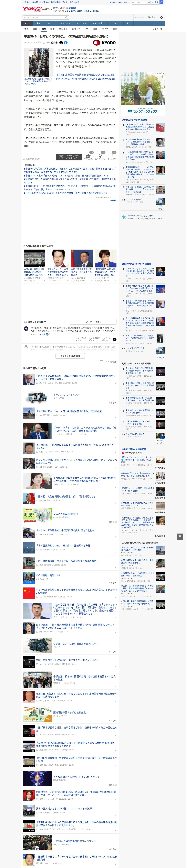Share the article on Facebook
The height and width of the screenshot is (868, 186).
tap(66, 43)
